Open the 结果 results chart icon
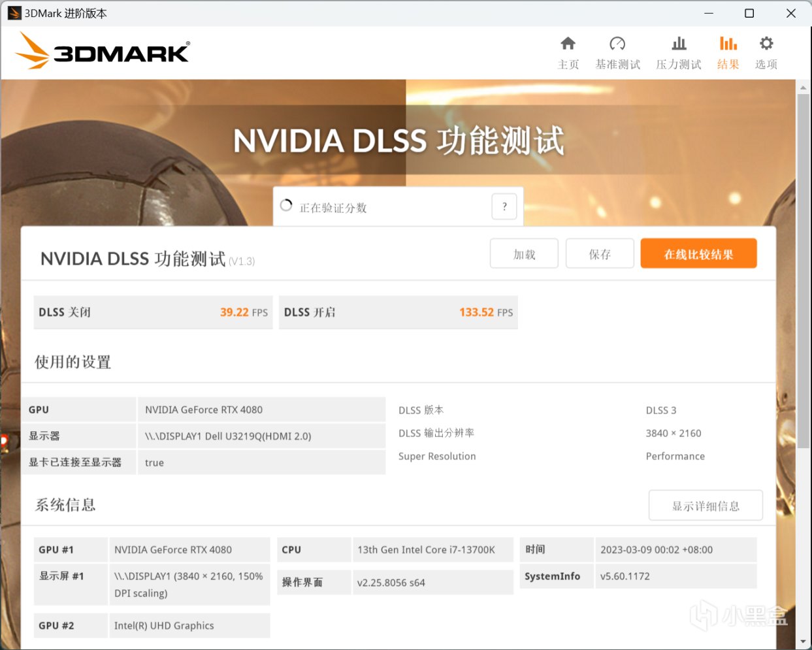 pyautogui.click(x=728, y=44)
